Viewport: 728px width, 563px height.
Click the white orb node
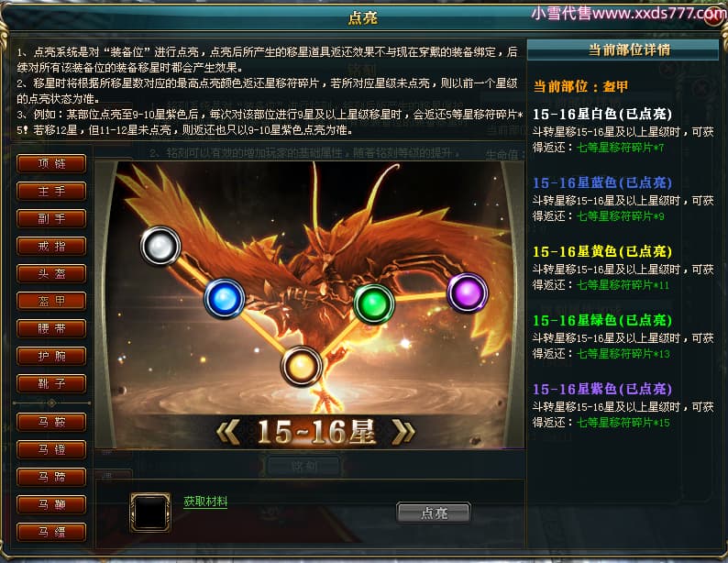(x=160, y=246)
